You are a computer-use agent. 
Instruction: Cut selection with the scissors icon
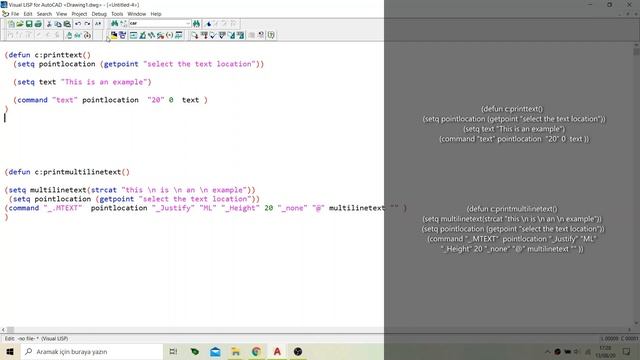click(49, 24)
